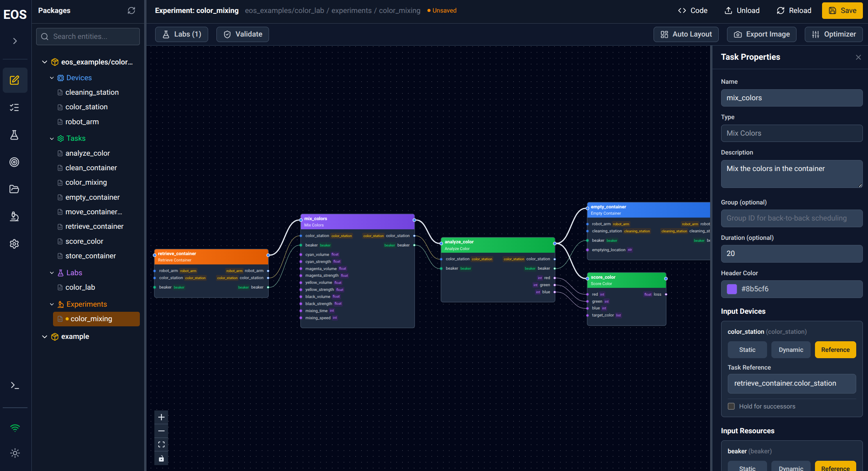Image resolution: width=868 pixels, height=471 pixels.
Task: Set color_station input device to Static
Action: 747,350
